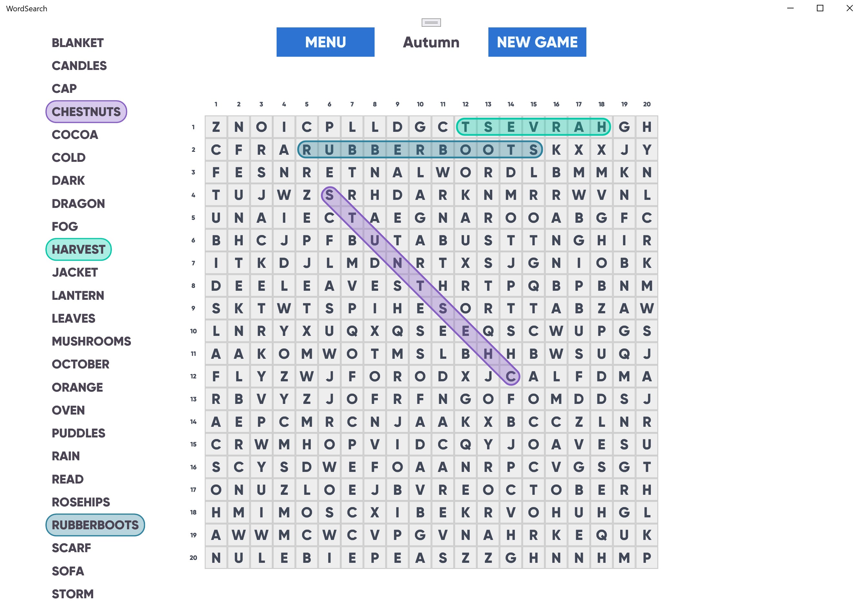Image resolution: width=862 pixels, height=616 pixels.
Task: Click letter Z in the grid's top-left cell
Action: tap(216, 127)
